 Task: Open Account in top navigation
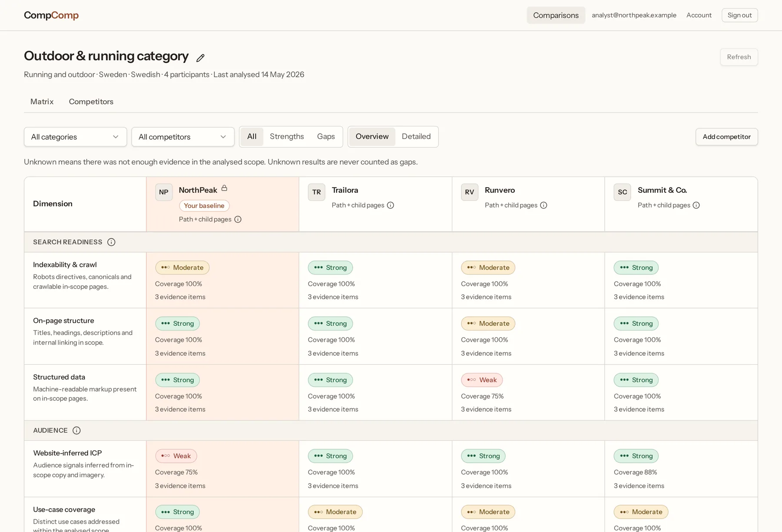699,15
